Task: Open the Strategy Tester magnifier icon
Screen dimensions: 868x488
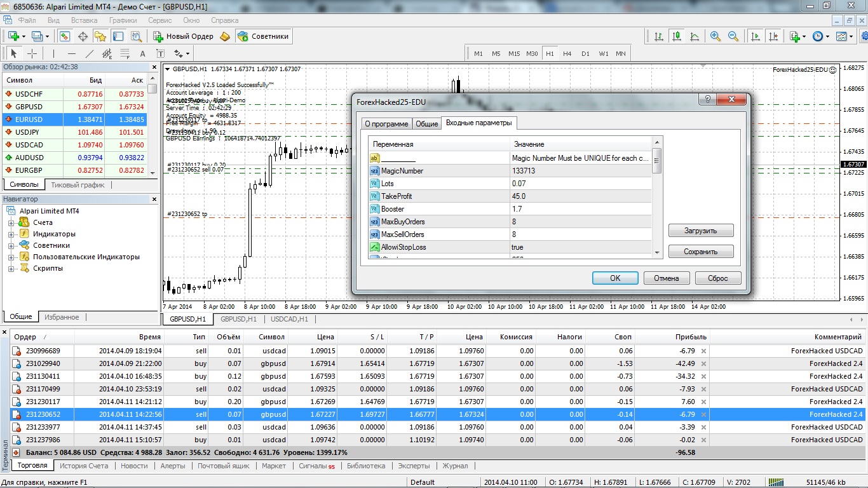Action: (135, 36)
